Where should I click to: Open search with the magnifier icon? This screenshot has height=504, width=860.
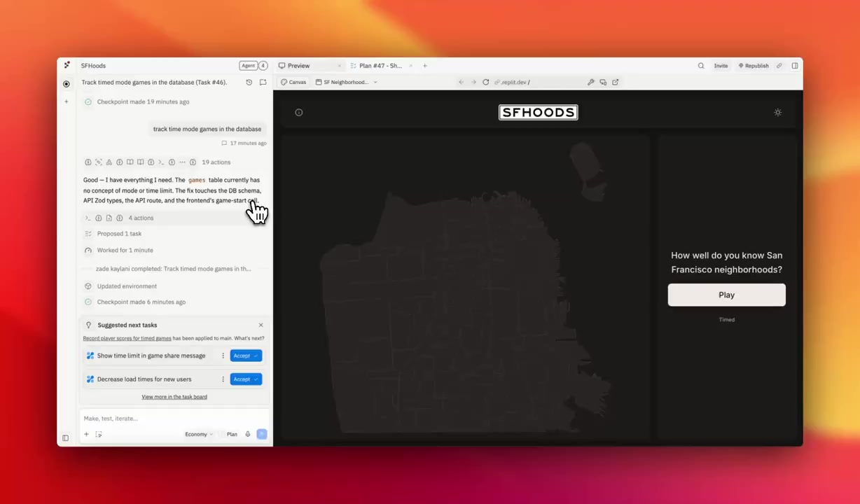pos(701,66)
